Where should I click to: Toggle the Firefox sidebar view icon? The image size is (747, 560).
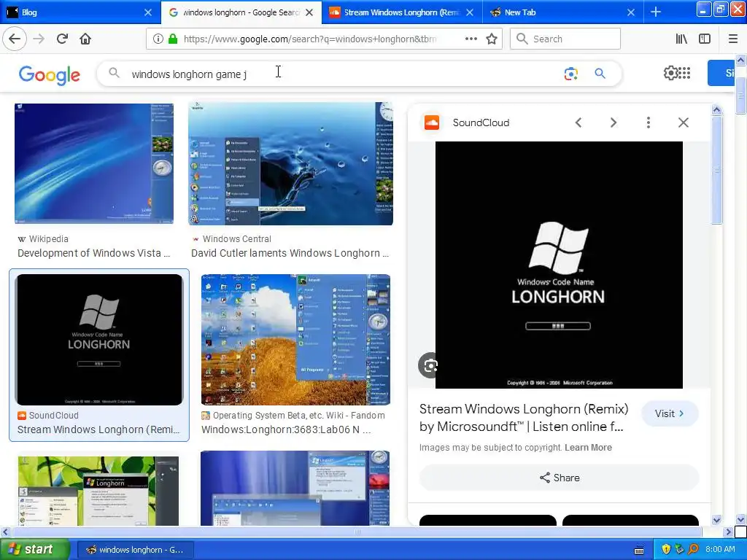(705, 39)
